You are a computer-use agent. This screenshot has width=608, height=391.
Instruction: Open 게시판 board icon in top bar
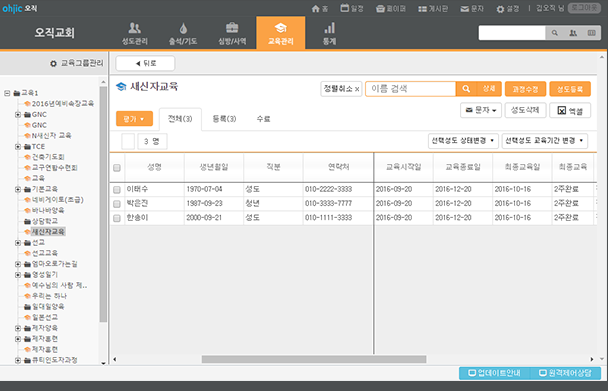(x=422, y=9)
